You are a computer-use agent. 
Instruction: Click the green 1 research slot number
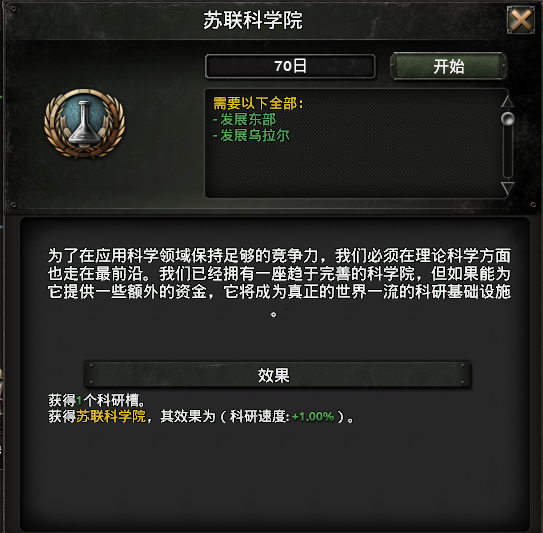point(79,401)
